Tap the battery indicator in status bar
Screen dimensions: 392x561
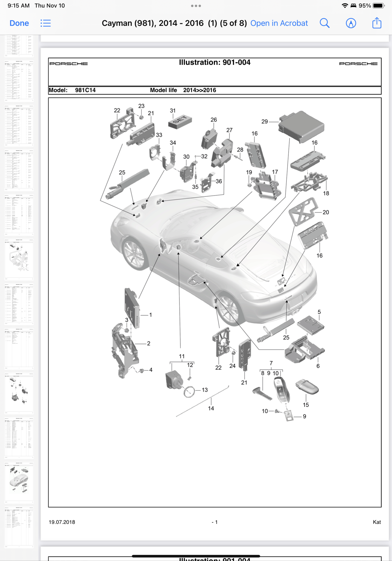378,6
